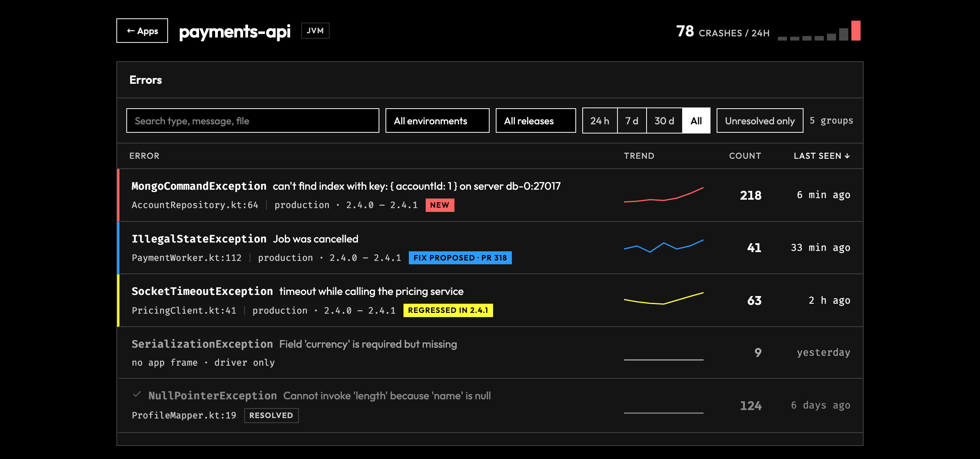Click the yellow trend sparkline for SocketTimeoutException

[x=663, y=298]
